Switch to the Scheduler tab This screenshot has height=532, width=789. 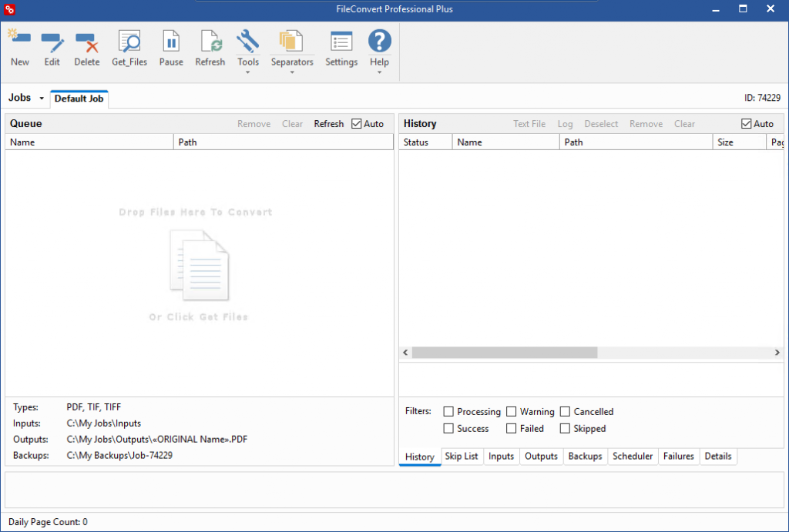tap(633, 457)
